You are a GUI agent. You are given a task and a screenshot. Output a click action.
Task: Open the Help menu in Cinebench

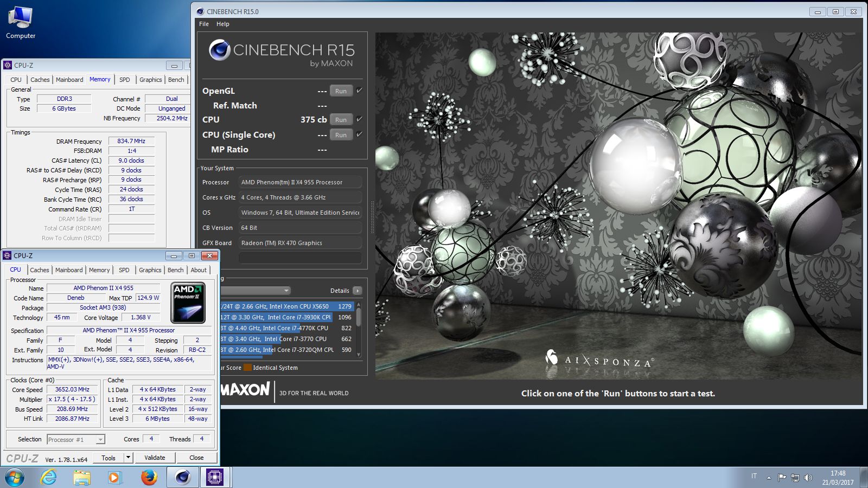[x=223, y=24]
